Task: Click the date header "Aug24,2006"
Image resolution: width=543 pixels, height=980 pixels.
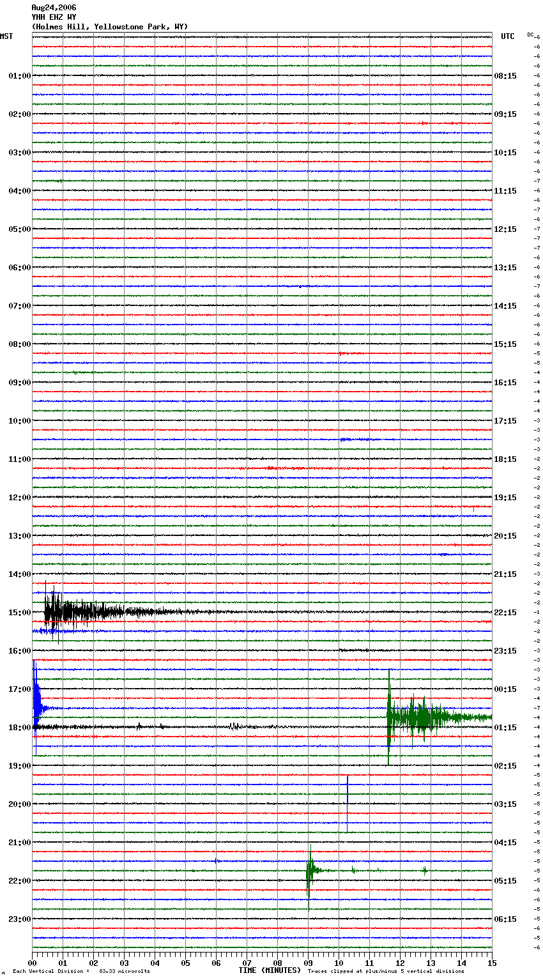Action: pyautogui.click(x=54, y=8)
